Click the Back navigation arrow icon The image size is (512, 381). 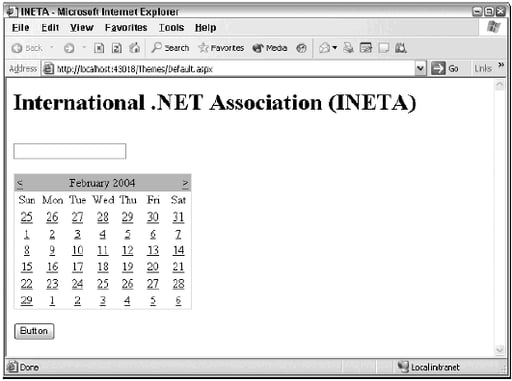point(17,48)
